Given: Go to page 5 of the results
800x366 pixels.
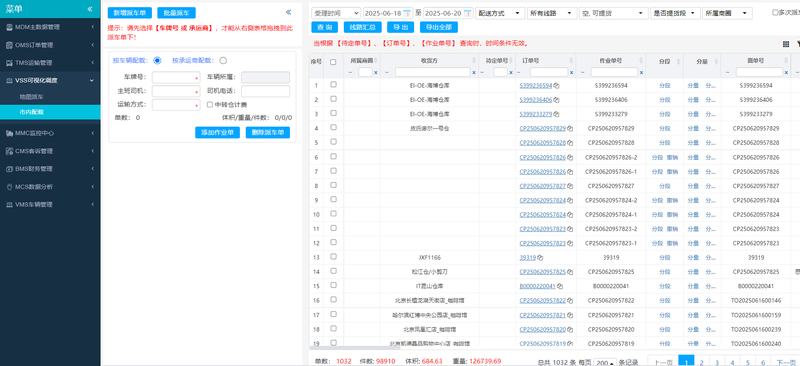Looking at the screenshot, I should (x=747, y=361).
